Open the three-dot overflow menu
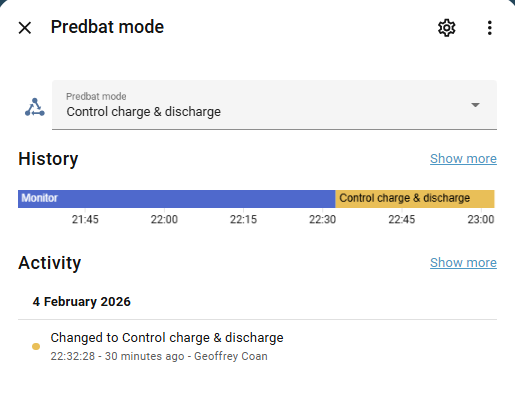The width and height of the screenshot is (515, 397). coord(489,28)
